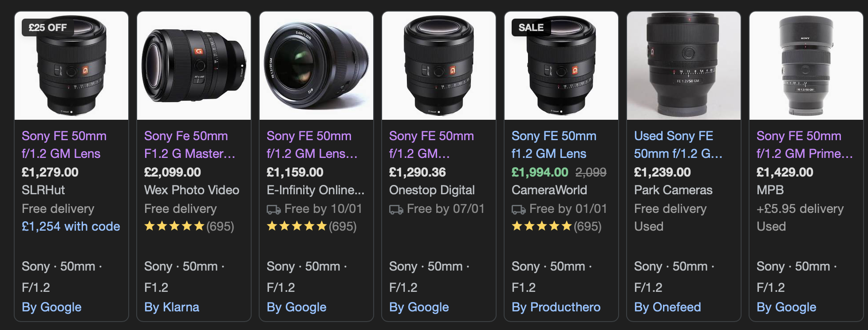Open Onestop Digital £1,290.36 listing title
The height and width of the screenshot is (330, 868).
(431, 145)
